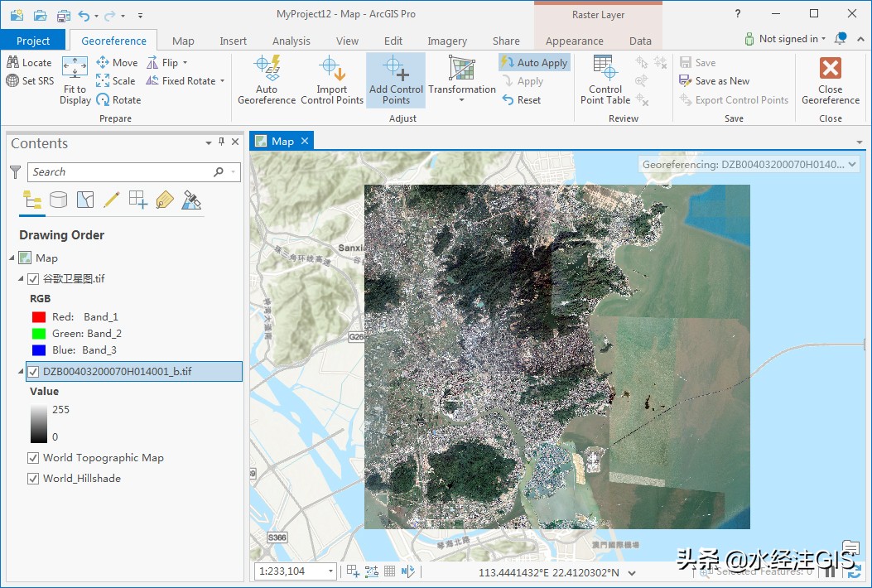Collapse the 谷歌卫星图.tif layer legend
Image resolution: width=872 pixels, height=588 pixels.
(x=22, y=279)
